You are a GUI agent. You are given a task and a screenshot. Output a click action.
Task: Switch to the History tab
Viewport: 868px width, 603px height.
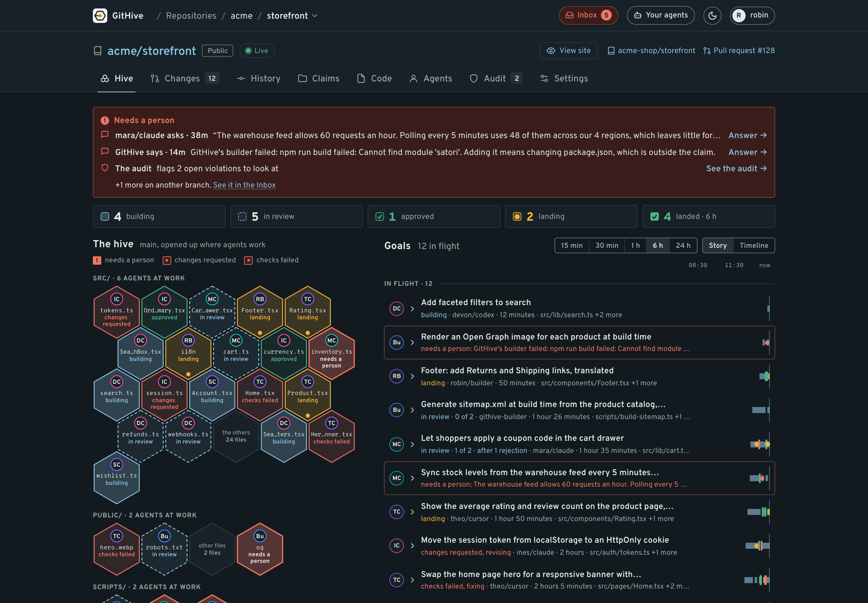point(259,79)
